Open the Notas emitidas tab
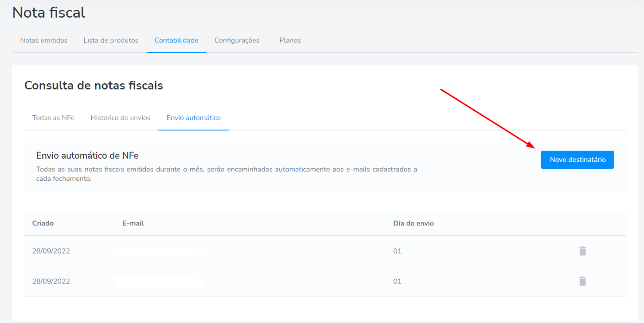The width and height of the screenshot is (644, 323). 43,40
